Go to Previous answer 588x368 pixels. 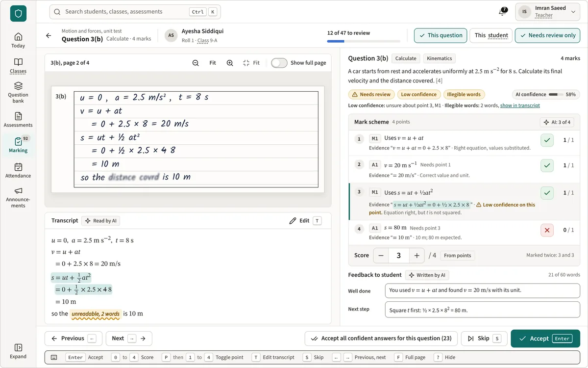click(73, 339)
